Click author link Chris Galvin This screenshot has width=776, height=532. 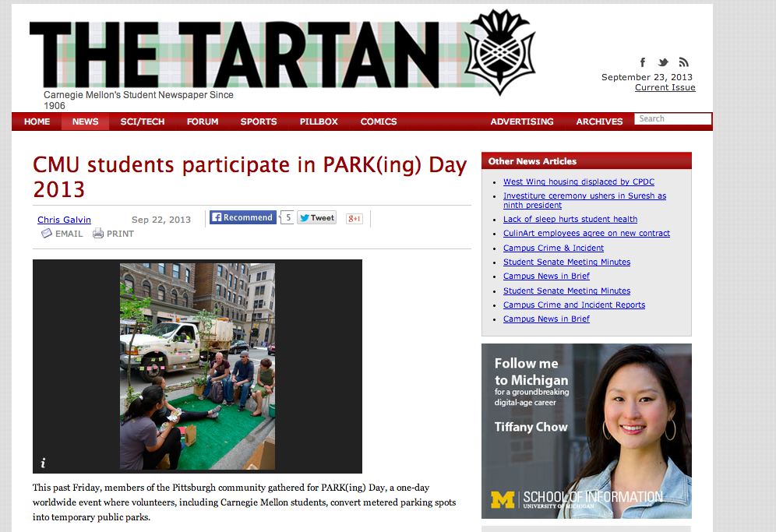[x=65, y=220]
